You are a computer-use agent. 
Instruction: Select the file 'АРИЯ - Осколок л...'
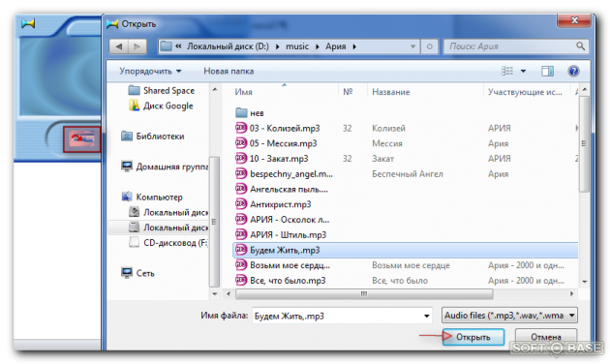[283, 220]
